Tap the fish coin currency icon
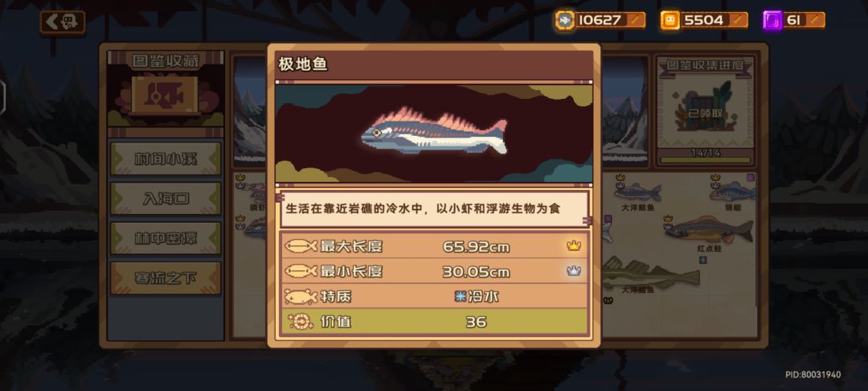 565,20
